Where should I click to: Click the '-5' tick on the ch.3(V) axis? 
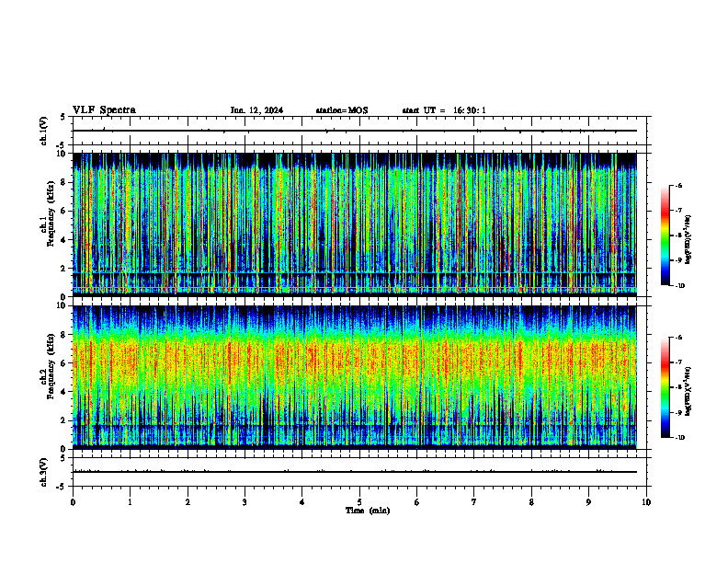tap(62, 487)
